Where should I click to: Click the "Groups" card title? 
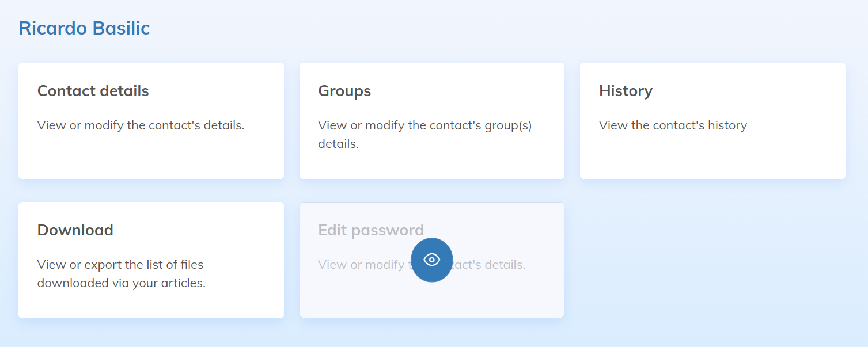click(x=344, y=91)
